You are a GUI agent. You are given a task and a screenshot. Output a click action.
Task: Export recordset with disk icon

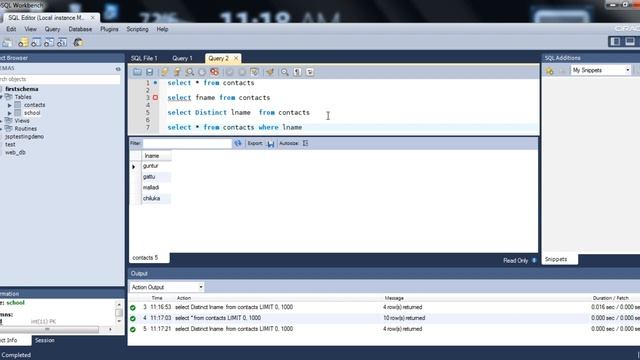point(271,144)
